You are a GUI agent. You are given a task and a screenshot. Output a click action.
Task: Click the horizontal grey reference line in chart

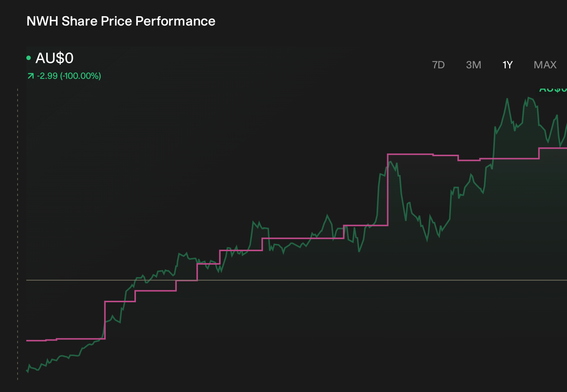tap(297, 280)
